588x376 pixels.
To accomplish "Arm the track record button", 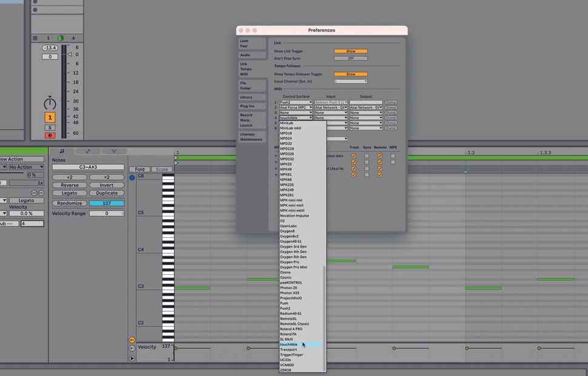I will tap(50, 136).
